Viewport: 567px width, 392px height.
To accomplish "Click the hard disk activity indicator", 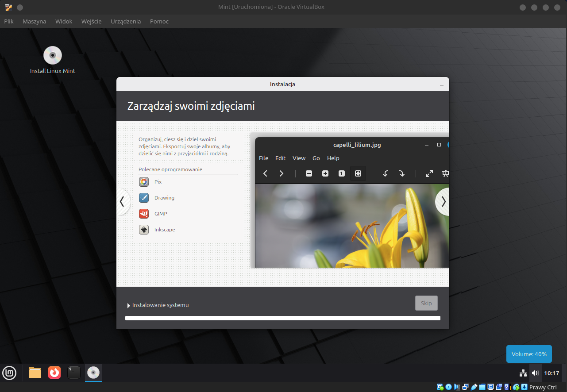I will (440, 387).
